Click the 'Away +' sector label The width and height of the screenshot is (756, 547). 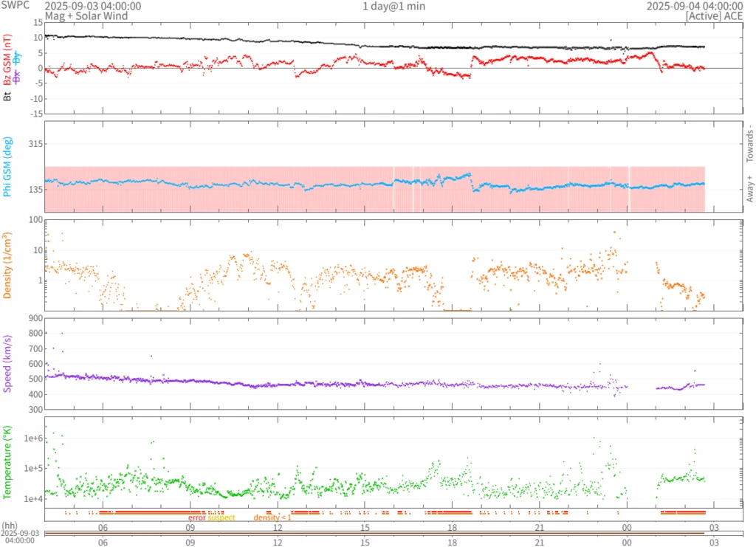[x=749, y=189]
